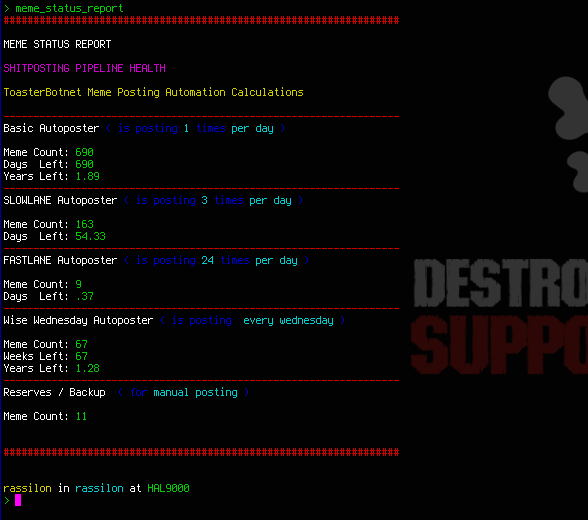The height and width of the screenshot is (520, 588).
Task: Click the Reserves / Backup label
Action: [x=54, y=392]
